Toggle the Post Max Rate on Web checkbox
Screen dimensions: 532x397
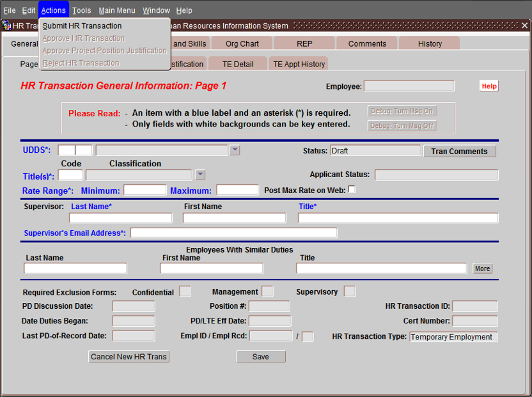pos(352,189)
